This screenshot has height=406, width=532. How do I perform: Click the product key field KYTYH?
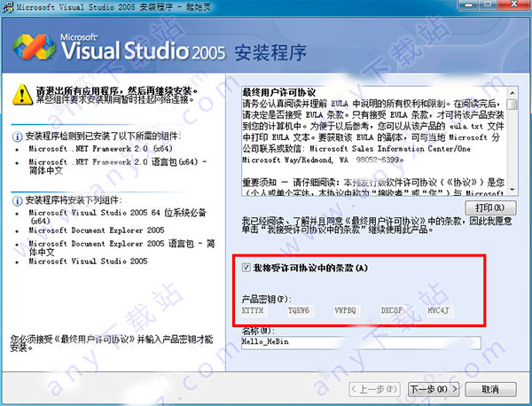point(254,310)
